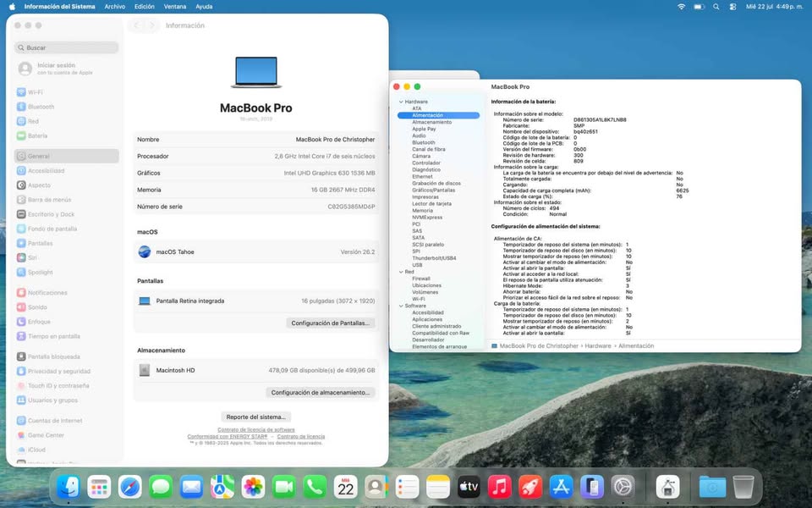This screenshot has height=508, width=812.
Task: Select Almacenamiento in hardware tree
Action: 432,122
